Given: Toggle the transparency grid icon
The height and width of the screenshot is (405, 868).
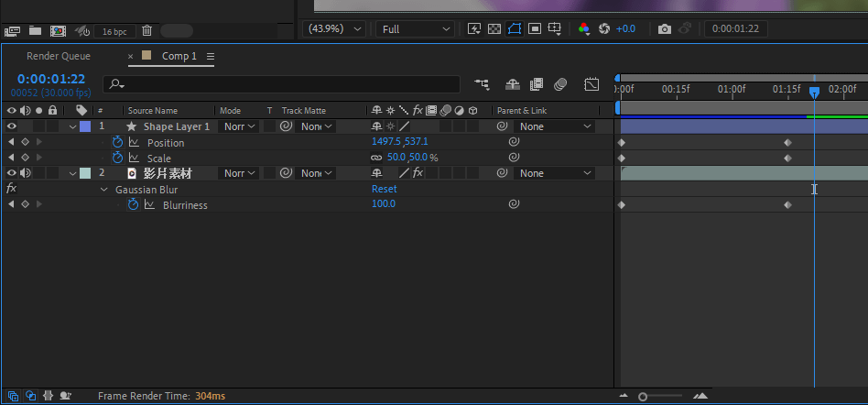Looking at the screenshot, I should click(494, 29).
